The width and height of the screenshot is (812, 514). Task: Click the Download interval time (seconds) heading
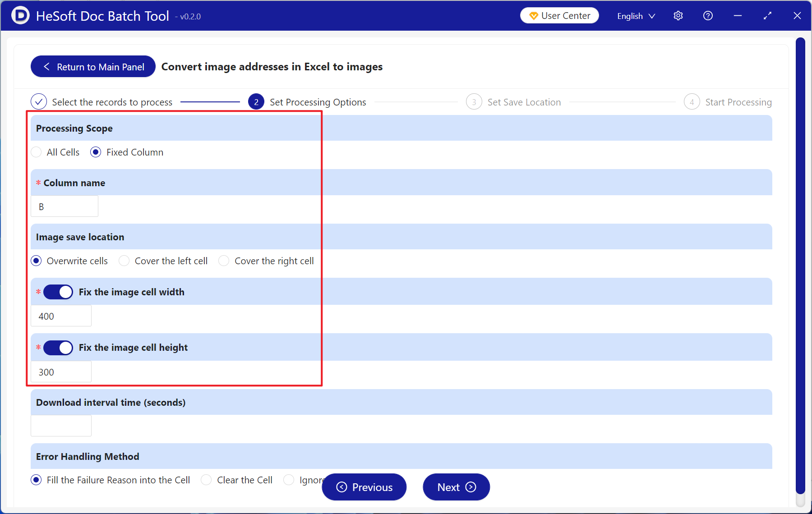pos(111,403)
